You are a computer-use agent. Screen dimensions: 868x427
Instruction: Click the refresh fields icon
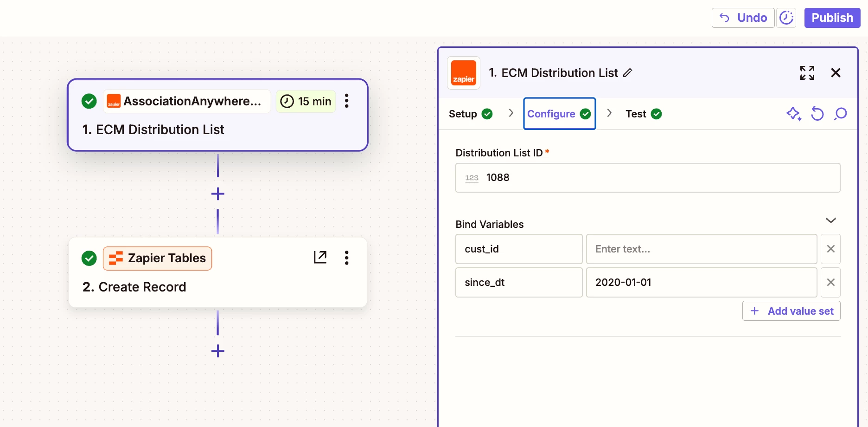(x=817, y=114)
